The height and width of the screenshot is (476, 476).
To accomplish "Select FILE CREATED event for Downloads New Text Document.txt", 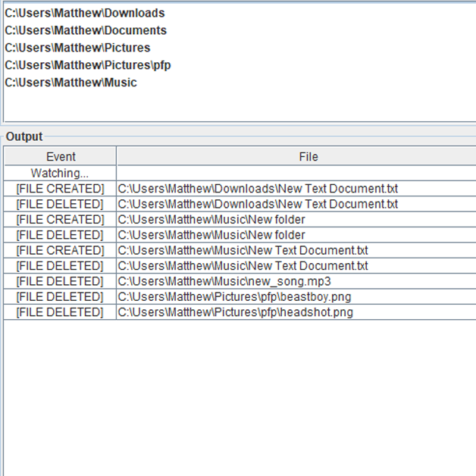I will [x=60, y=189].
